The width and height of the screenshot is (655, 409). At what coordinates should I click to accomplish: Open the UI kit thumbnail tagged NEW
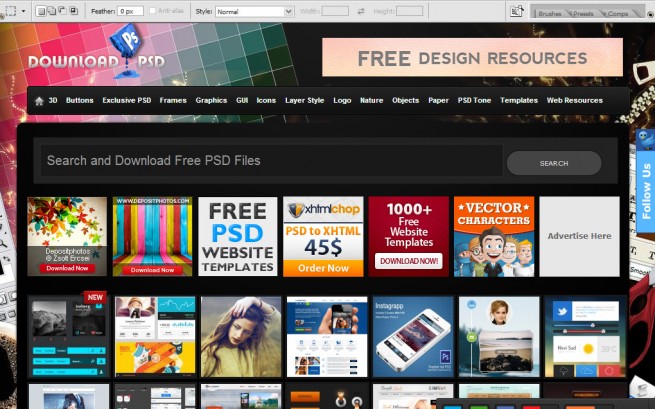pos(69,337)
